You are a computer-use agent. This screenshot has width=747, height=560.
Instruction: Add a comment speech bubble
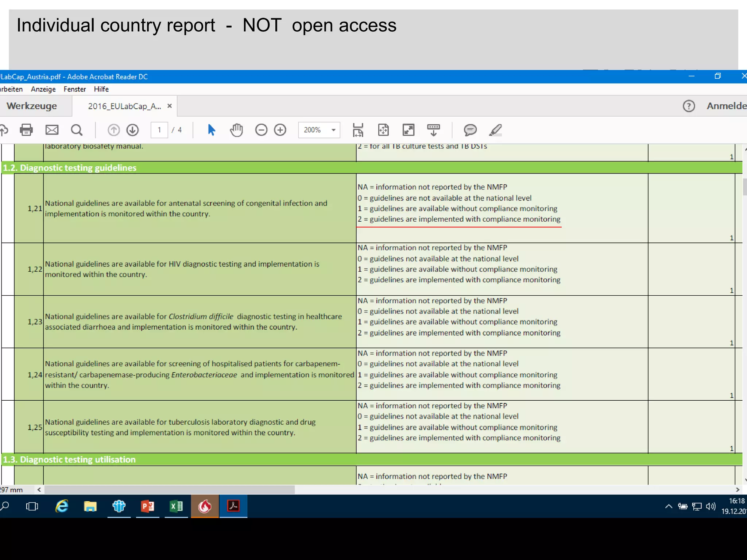coord(471,130)
